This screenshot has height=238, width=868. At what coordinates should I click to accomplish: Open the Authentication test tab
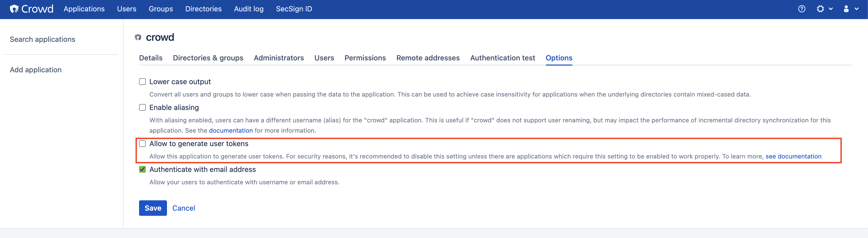pos(502,58)
